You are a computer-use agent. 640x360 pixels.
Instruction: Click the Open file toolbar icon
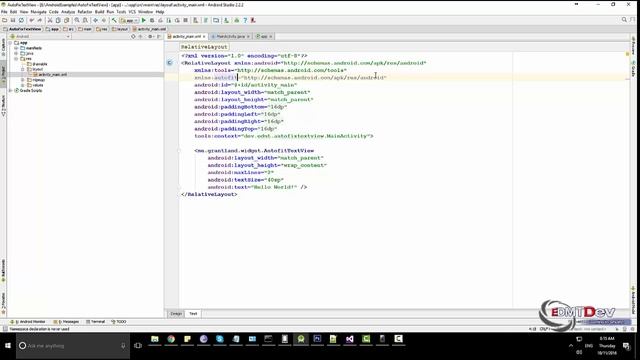click(4, 20)
